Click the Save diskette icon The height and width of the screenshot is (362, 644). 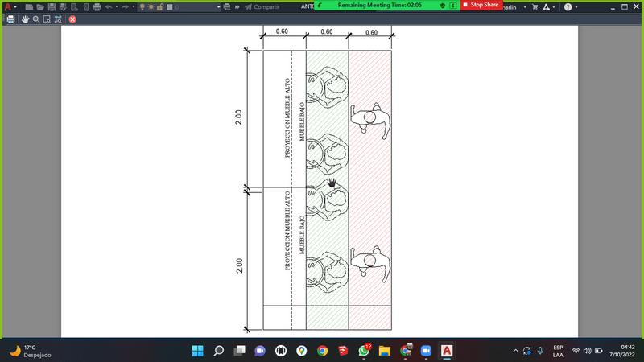(52, 7)
